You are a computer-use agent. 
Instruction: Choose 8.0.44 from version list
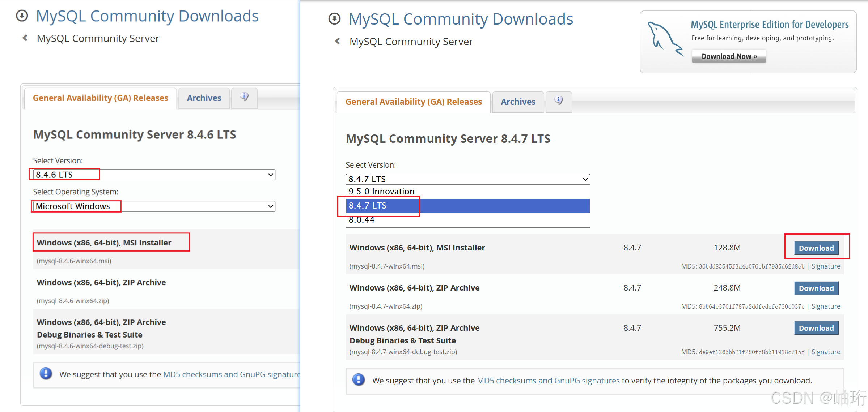[x=362, y=220]
